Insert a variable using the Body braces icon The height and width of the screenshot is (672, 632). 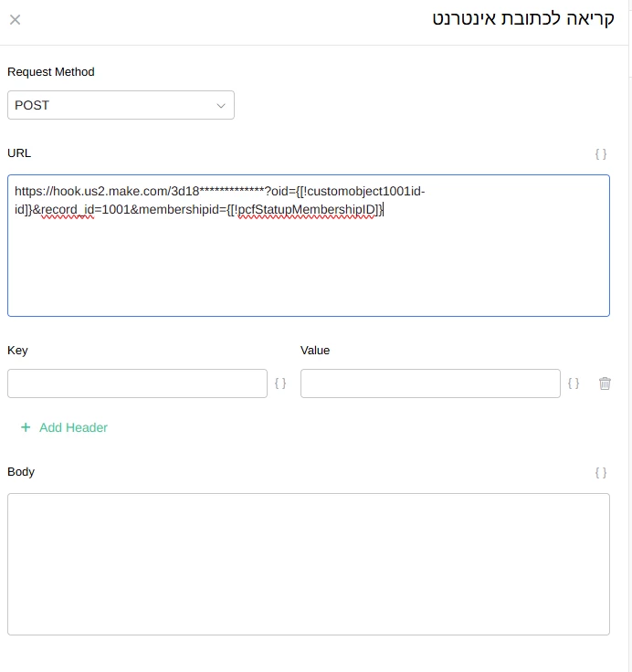pos(600,473)
